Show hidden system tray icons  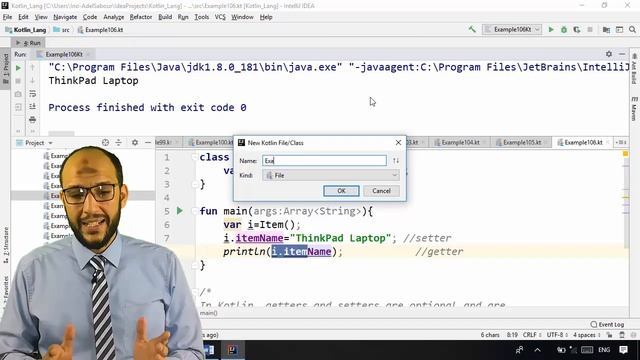point(538,350)
